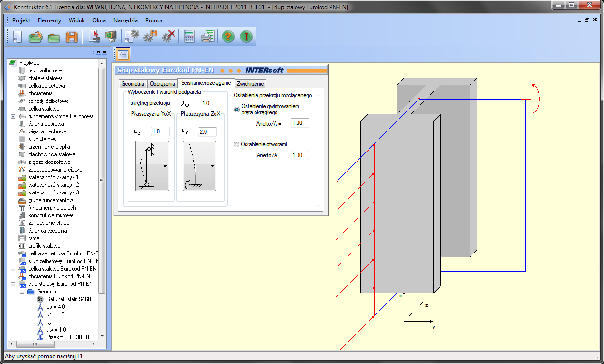Select słup stalowy in the tree

point(42,139)
